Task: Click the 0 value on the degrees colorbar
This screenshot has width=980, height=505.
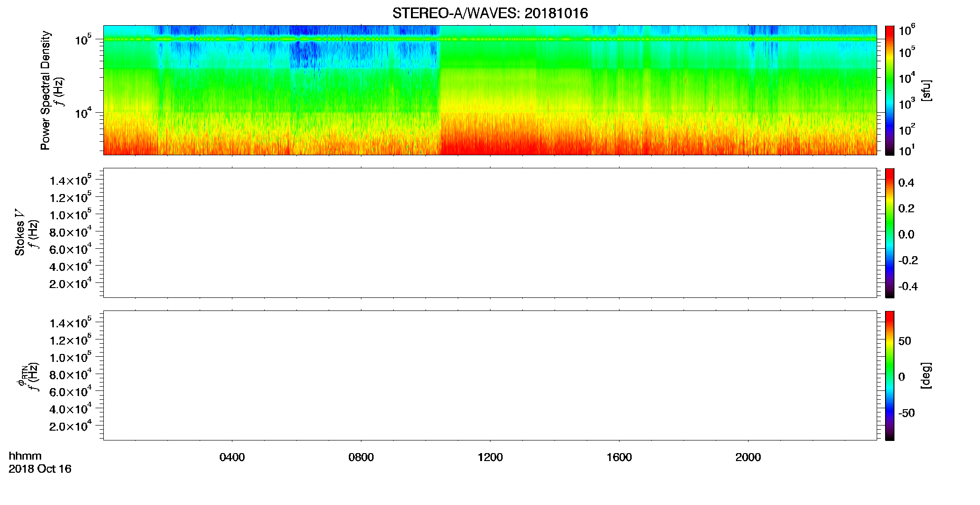Action: tap(901, 377)
